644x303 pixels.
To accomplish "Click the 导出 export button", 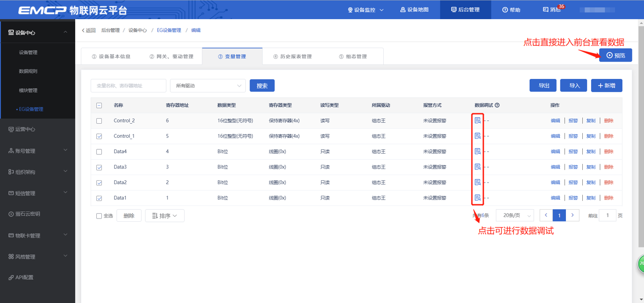I will coord(543,85).
